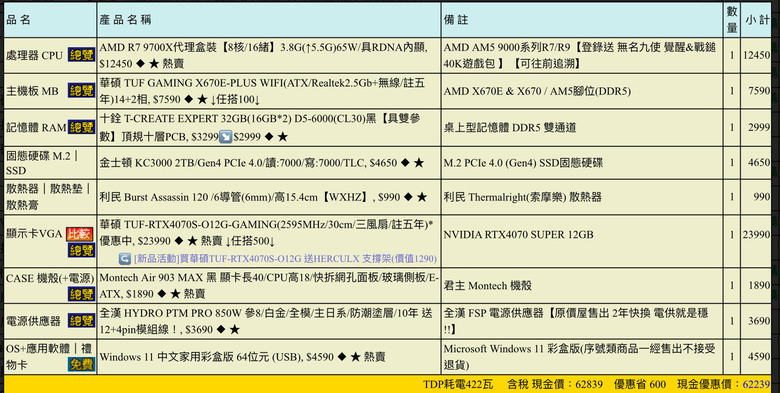The height and width of the screenshot is (393, 780).
Task: Click the 桌上型記憶體 DDR5 雙通道 note
Action: point(509,127)
